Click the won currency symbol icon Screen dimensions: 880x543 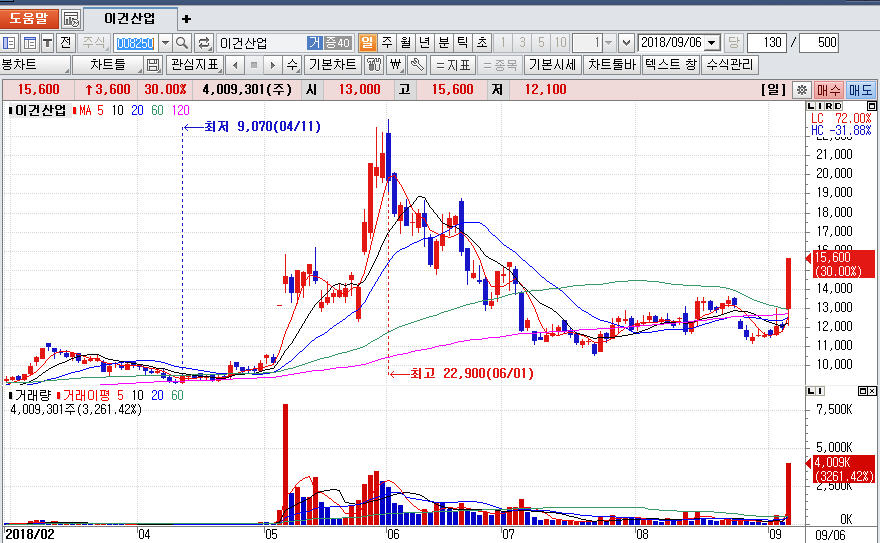pos(395,65)
